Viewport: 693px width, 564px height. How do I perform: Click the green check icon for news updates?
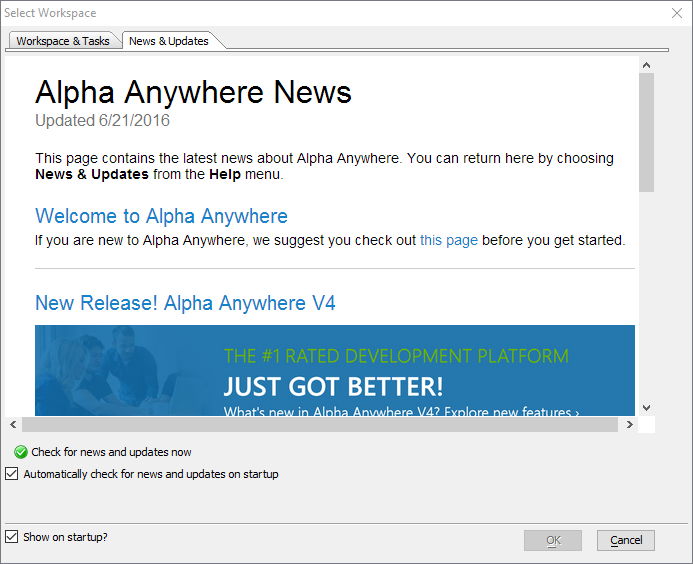[x=20, y=452]
